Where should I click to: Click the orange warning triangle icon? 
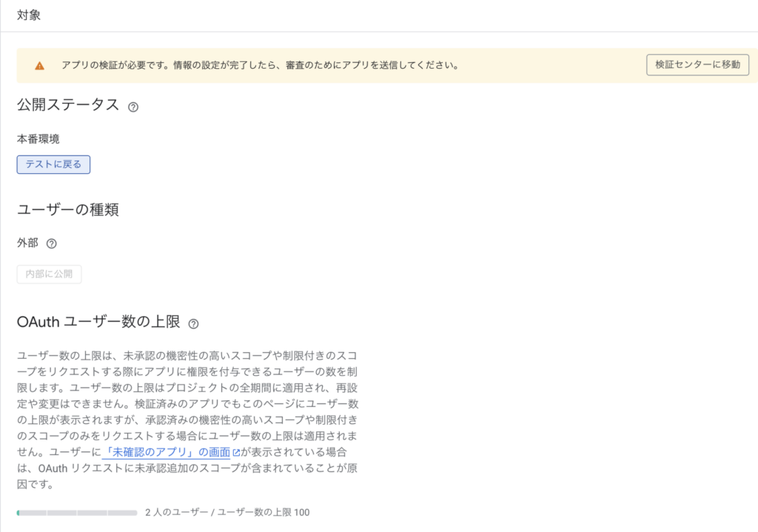coord(40,65)
